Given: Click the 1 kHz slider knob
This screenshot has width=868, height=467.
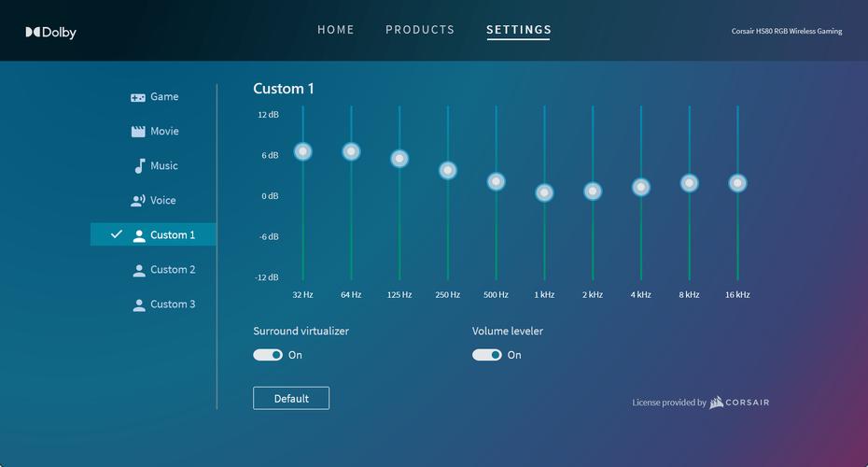Looking at the screenshot, I should click(544, 192).
